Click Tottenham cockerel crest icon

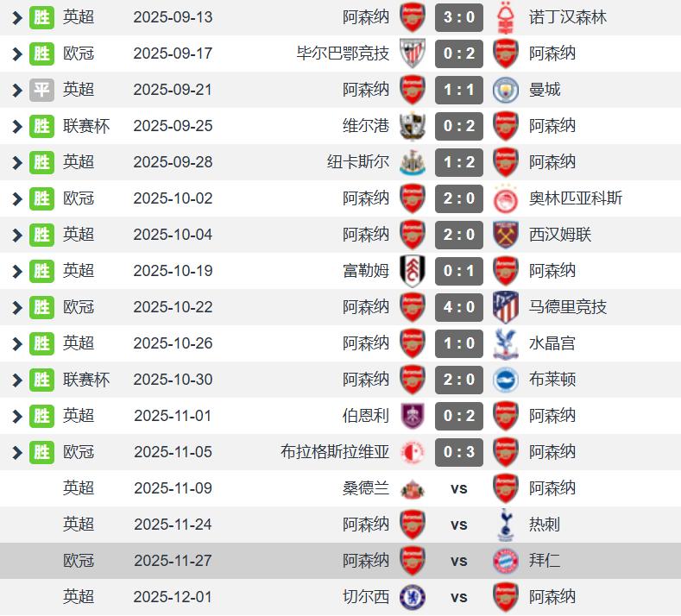[505, 525]
